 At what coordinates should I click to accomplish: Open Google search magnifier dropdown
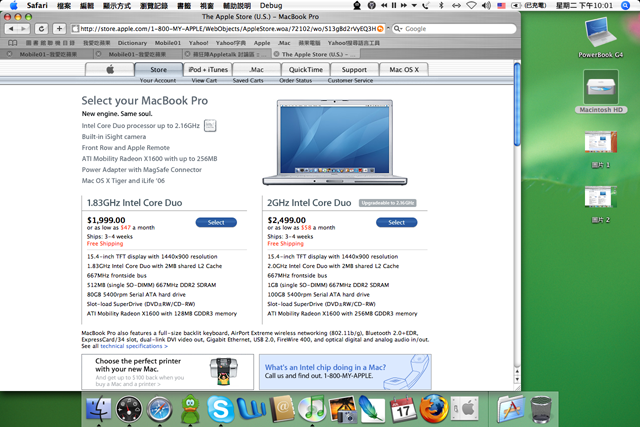pos(398,29)
